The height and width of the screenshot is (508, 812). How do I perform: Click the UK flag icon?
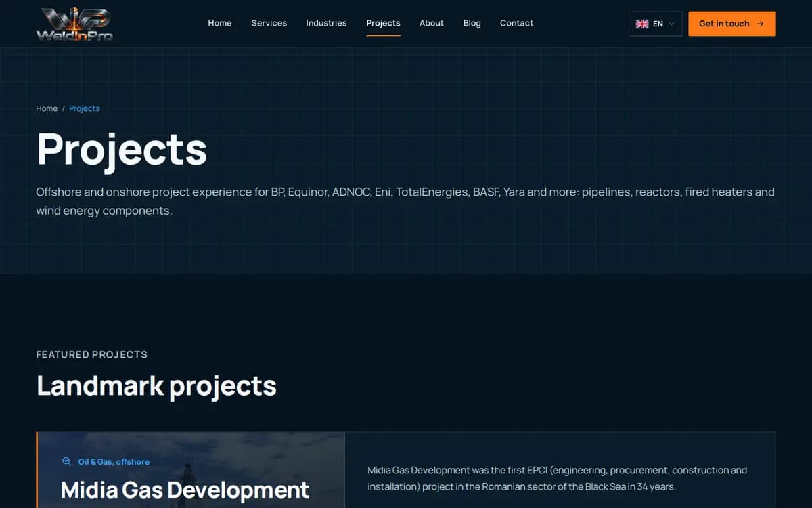[642, 24]
